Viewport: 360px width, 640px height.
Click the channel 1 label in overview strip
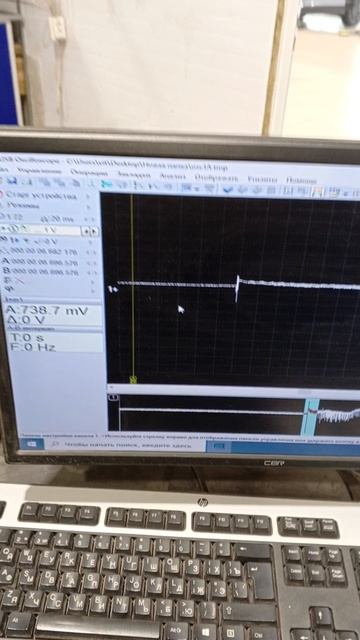point(113,397)
